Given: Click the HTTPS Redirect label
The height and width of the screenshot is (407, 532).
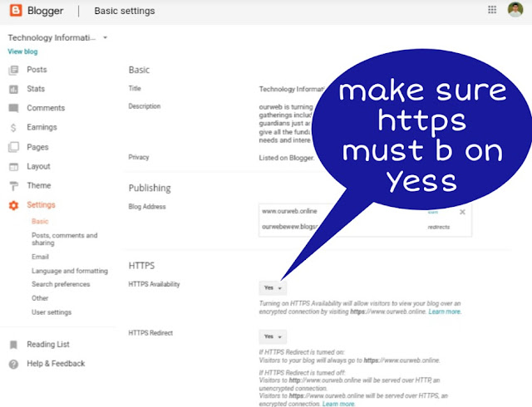Looking at the screenshot, I should pos(150,333).
